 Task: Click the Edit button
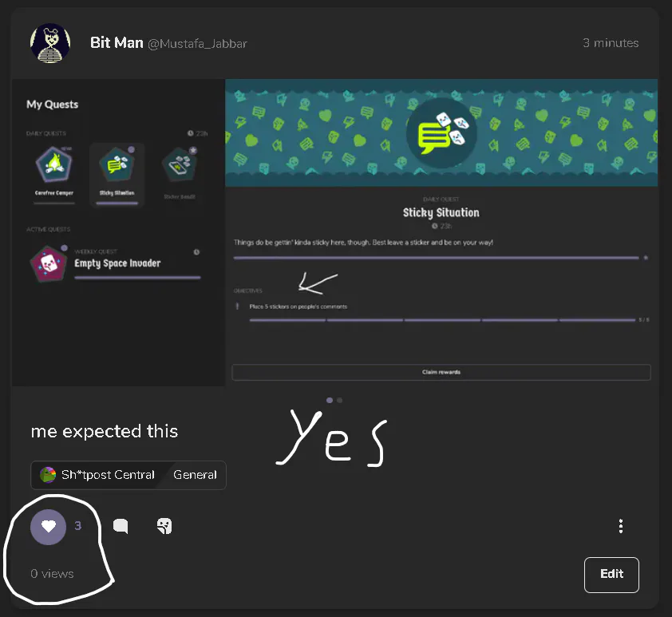(611, 575)
